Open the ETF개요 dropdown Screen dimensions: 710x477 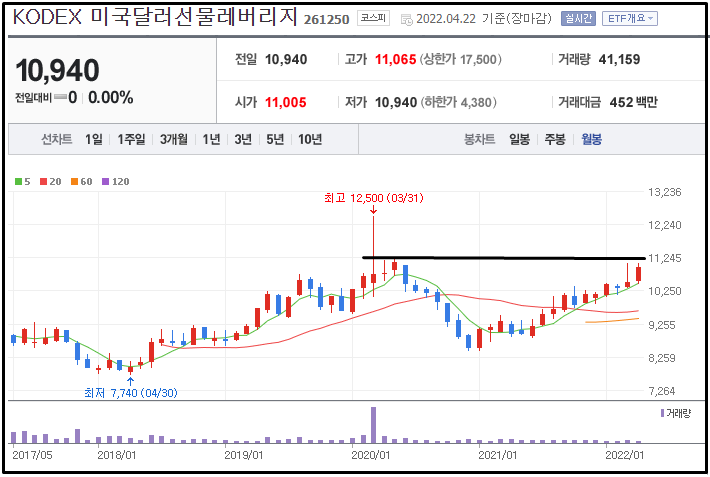pyautogui.click(x=630, y=19)
